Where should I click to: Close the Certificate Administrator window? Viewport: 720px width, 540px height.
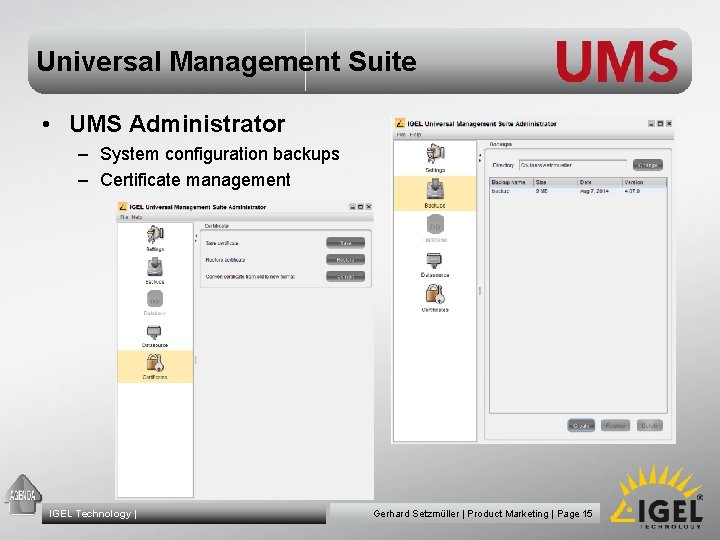(x=368, y=207)
